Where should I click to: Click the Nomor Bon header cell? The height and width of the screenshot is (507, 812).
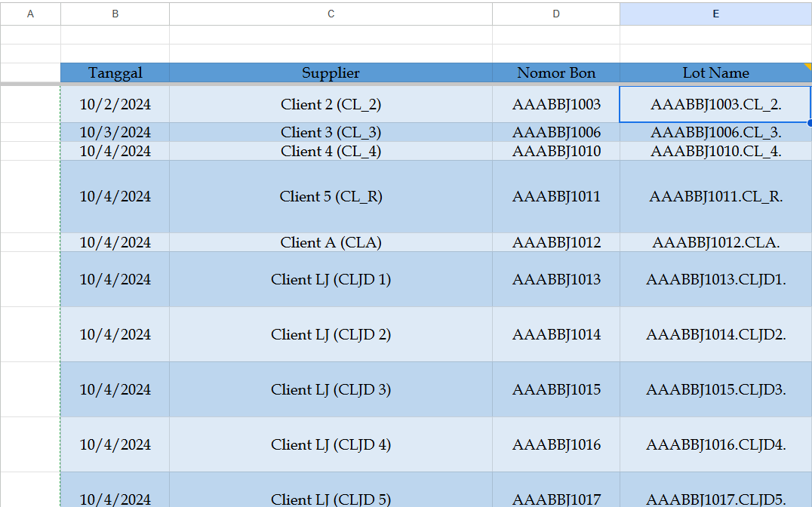pos(556,72)
